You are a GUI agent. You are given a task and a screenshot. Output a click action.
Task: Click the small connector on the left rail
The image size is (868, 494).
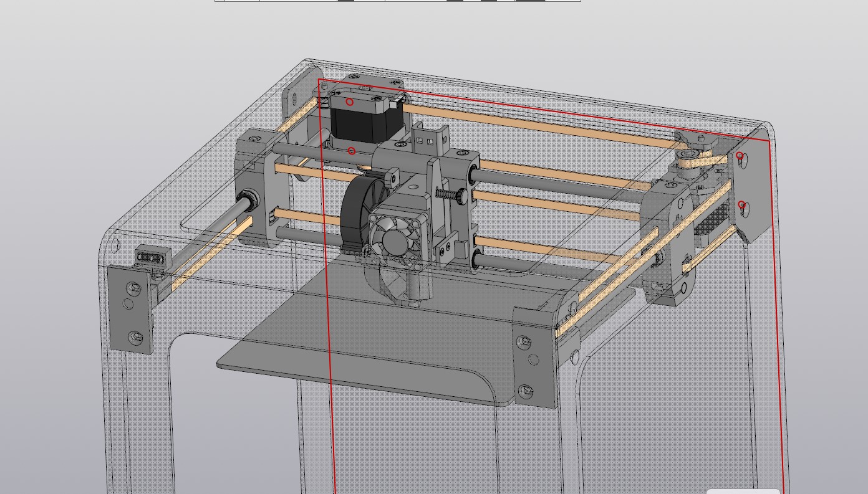point(150,258)
